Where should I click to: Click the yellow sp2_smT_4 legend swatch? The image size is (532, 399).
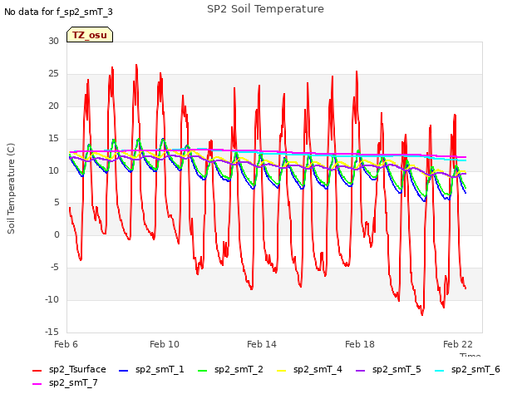tap(282, 371)
